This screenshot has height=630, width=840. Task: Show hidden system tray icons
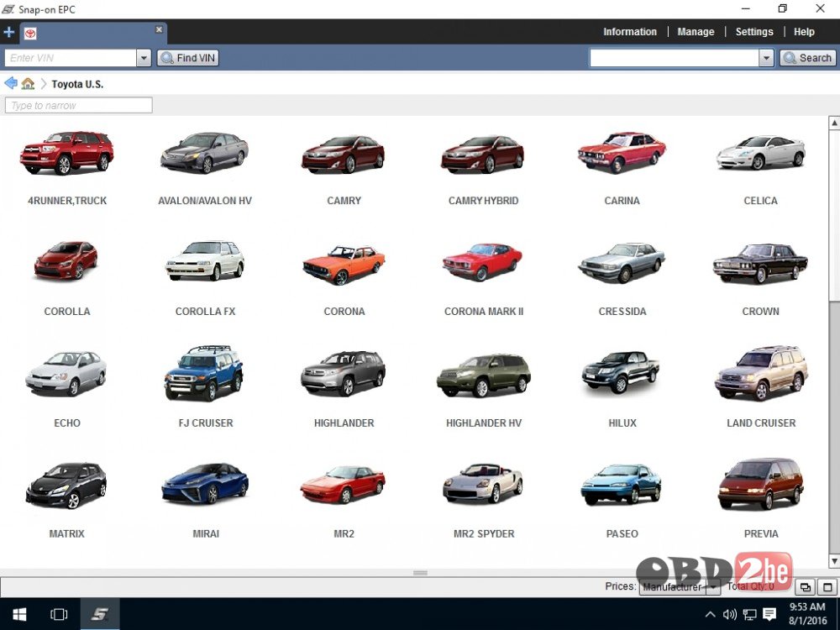711,614
